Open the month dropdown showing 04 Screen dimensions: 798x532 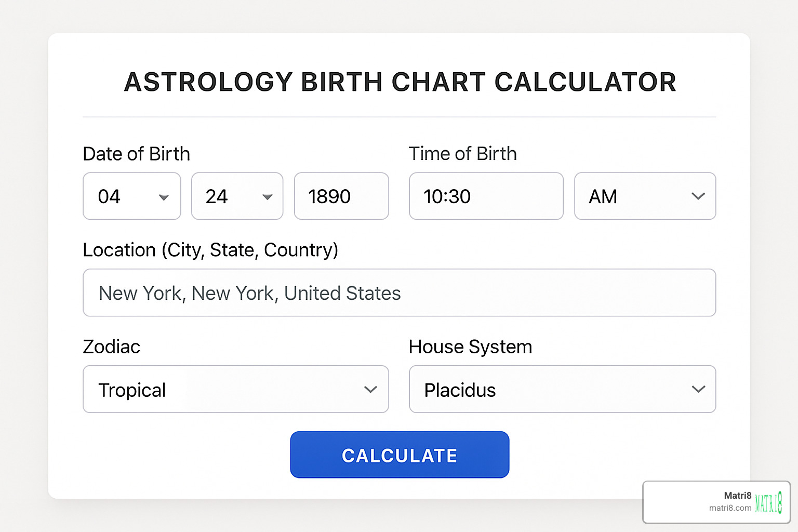point(131,196)
